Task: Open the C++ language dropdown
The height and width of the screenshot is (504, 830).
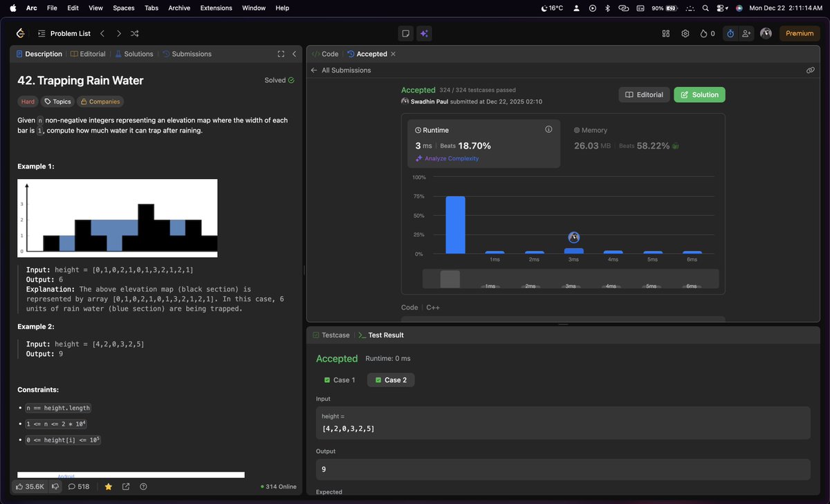Action: 433,307
